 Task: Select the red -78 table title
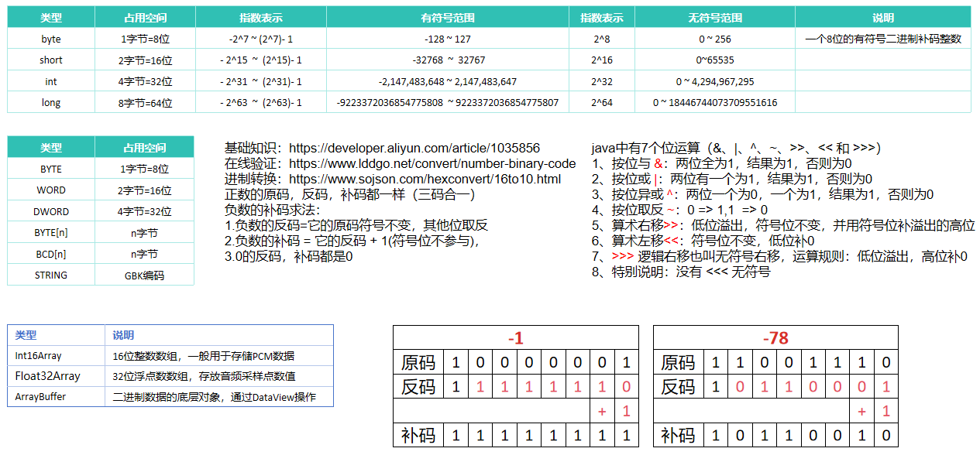click(x=775, y=338)
